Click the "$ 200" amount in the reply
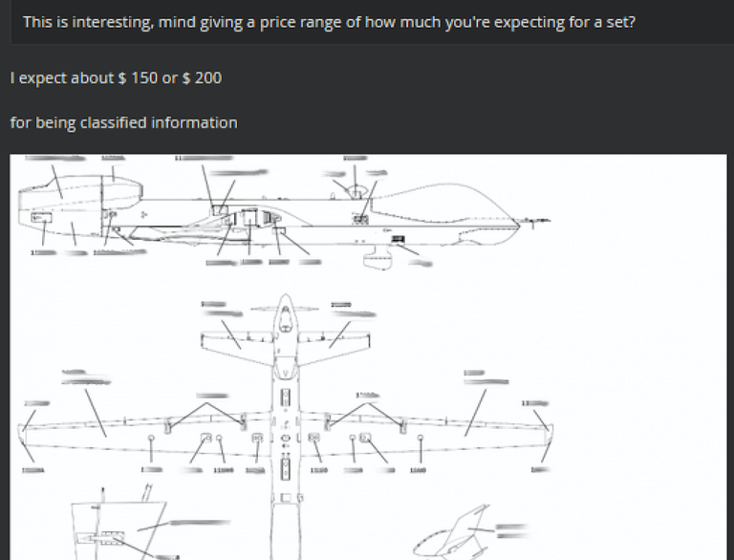 [x=202, y=78]
